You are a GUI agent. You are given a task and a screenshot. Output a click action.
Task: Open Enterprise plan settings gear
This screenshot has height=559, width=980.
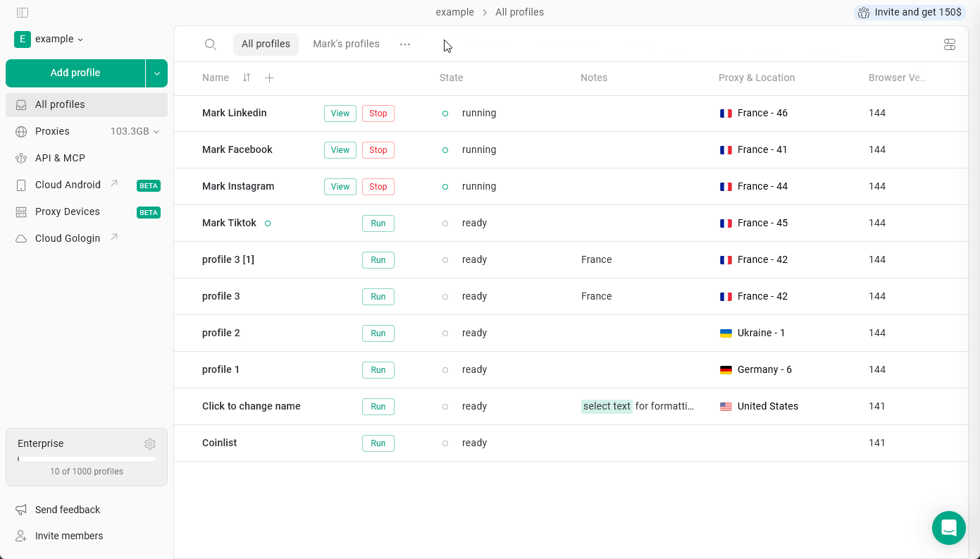(150, 443)
